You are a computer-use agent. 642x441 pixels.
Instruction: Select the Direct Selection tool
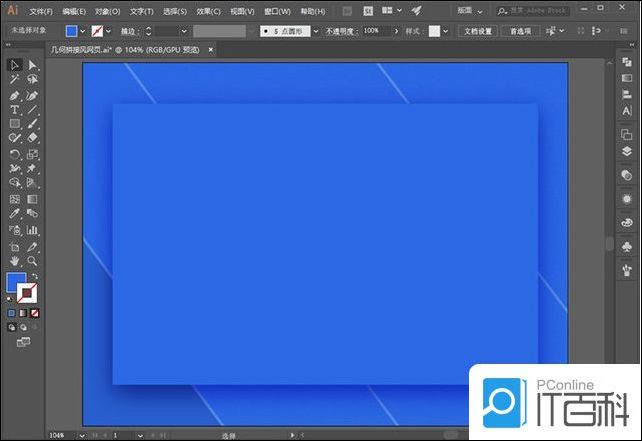pyautogui.click(x=32, y=65)
